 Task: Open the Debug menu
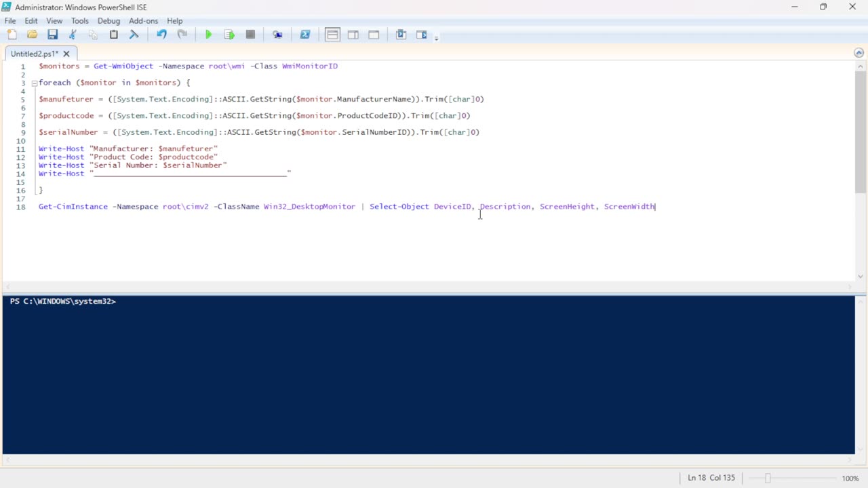pos(108,21)
